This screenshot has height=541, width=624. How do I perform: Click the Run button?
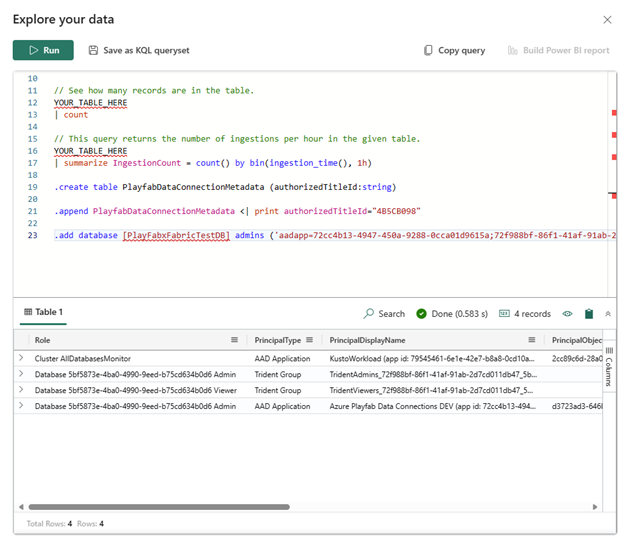pos(43,50)
